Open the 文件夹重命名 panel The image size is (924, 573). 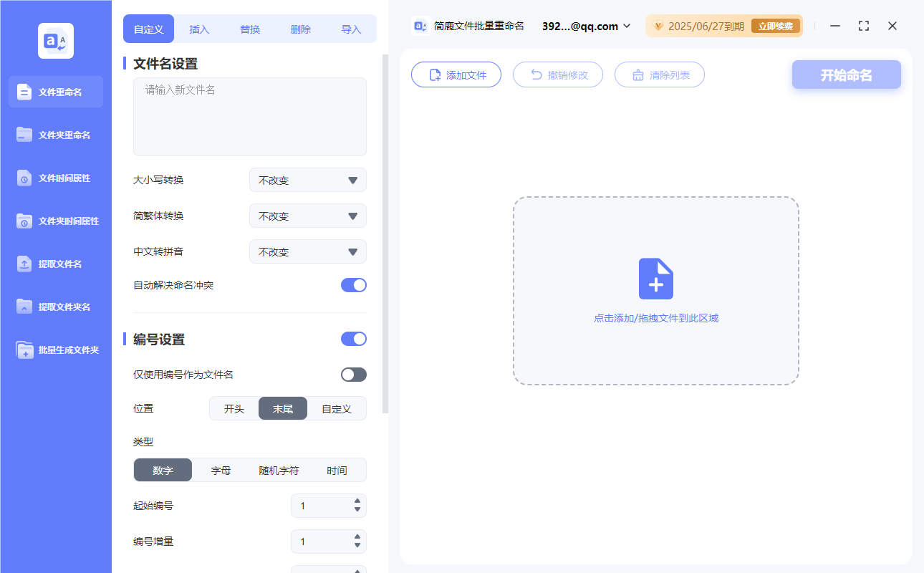(x=55, y=135)
